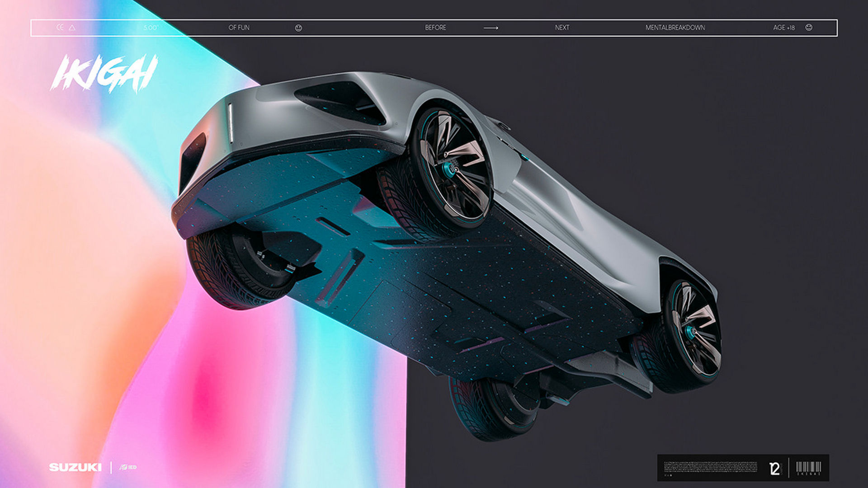The image size is (868, 488).
Task: Select the warning triangle icon
Action: [72, 28]
